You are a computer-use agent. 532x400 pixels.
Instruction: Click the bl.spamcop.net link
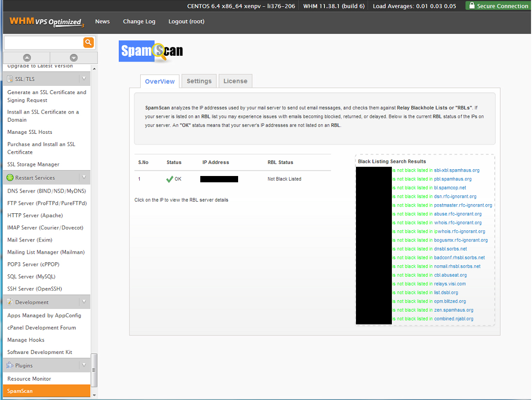point(450,188)
